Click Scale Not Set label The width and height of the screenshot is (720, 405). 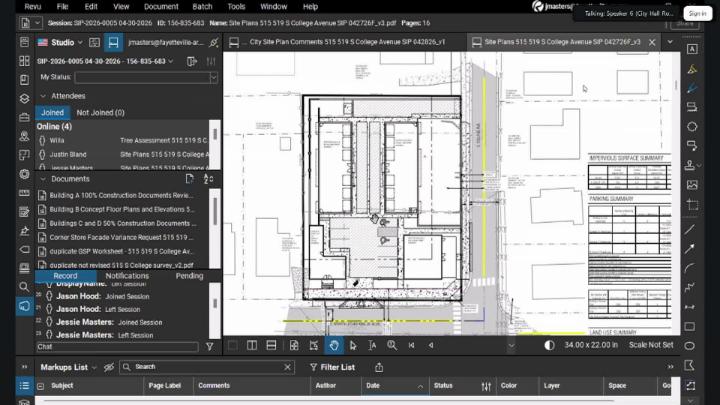(651, 345)
